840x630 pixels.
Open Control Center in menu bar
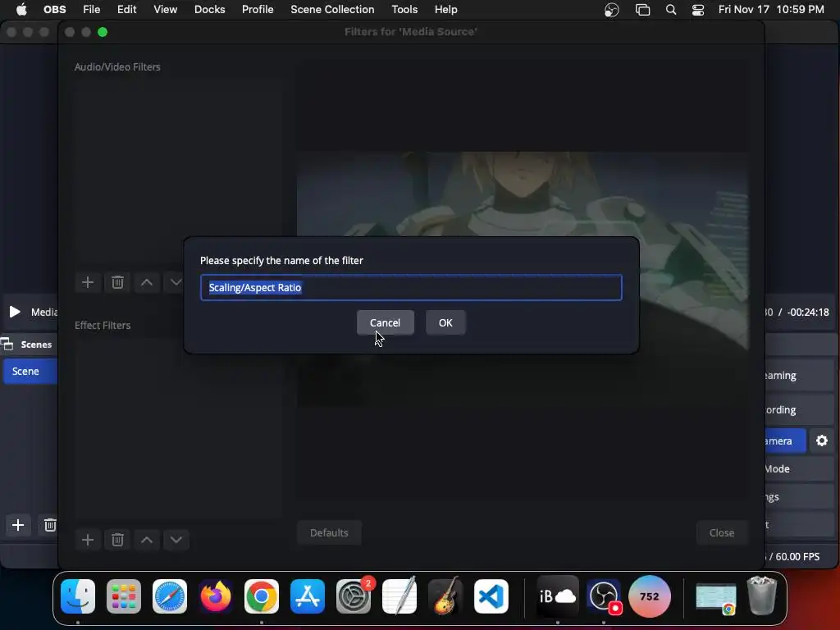[x=698, y=10]
